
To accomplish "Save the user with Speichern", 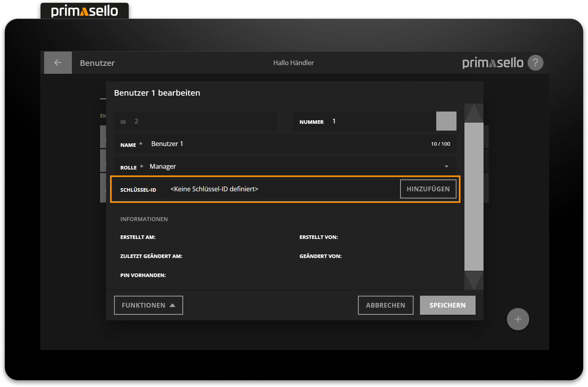I will (447, 305).
